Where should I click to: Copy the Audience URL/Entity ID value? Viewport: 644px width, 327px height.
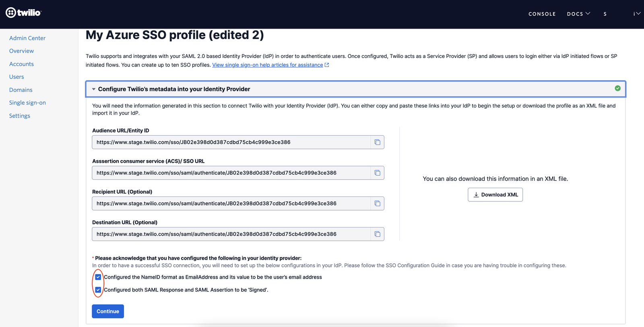(377, 142)
